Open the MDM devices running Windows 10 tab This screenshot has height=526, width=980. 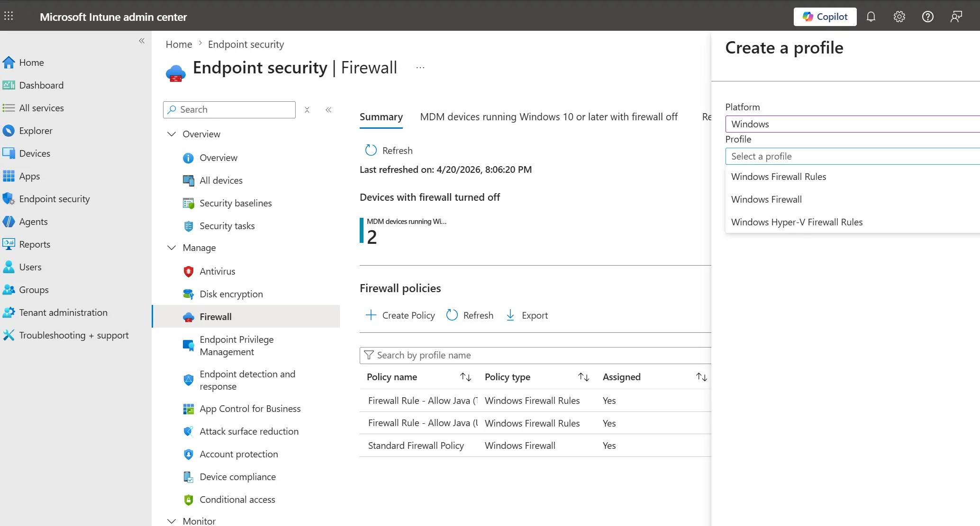[549, 116]
